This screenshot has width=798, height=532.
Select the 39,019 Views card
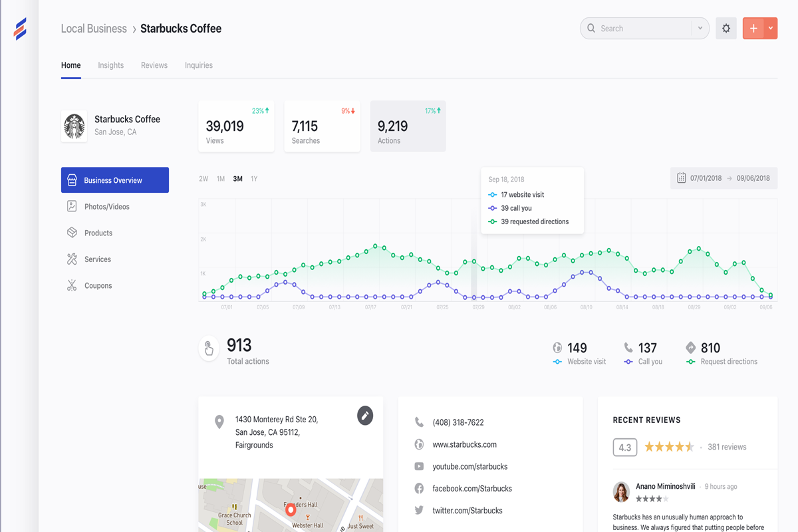[x=236, y=126]
